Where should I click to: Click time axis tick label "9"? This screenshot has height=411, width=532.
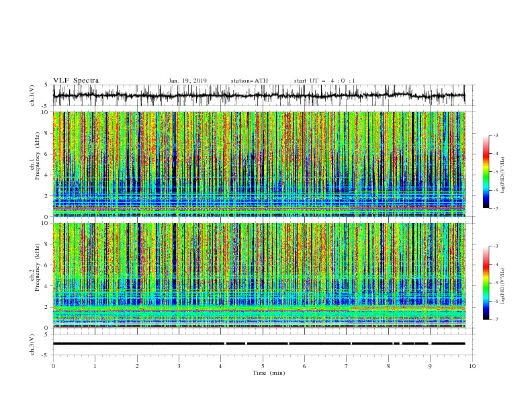click(x=430, y=366)
